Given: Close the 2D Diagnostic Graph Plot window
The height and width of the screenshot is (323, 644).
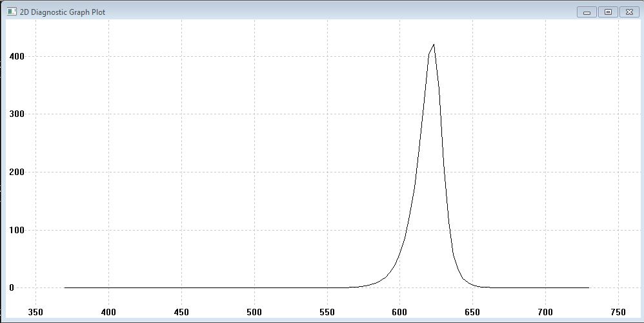Looking at the screenshot, I should [629, 12].
